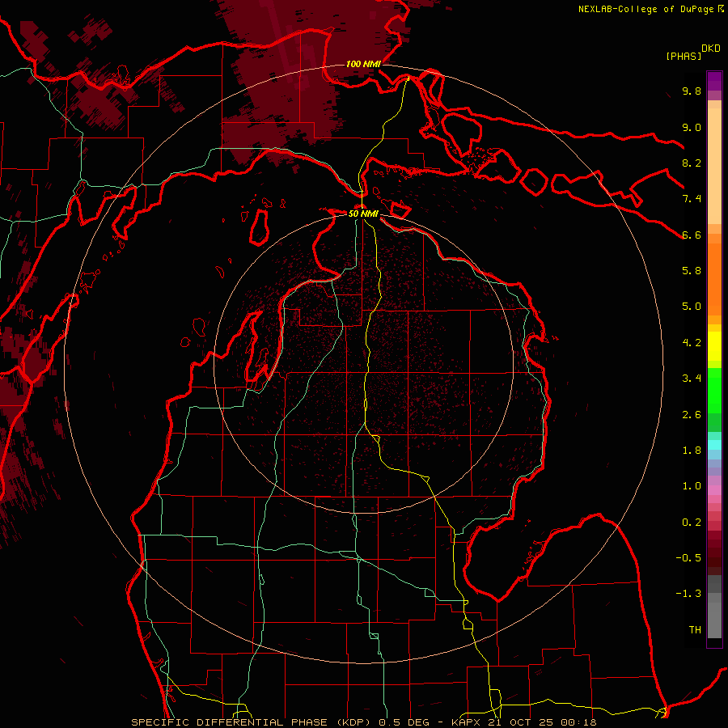Click the purple top segment of color bar

(714, 81)
